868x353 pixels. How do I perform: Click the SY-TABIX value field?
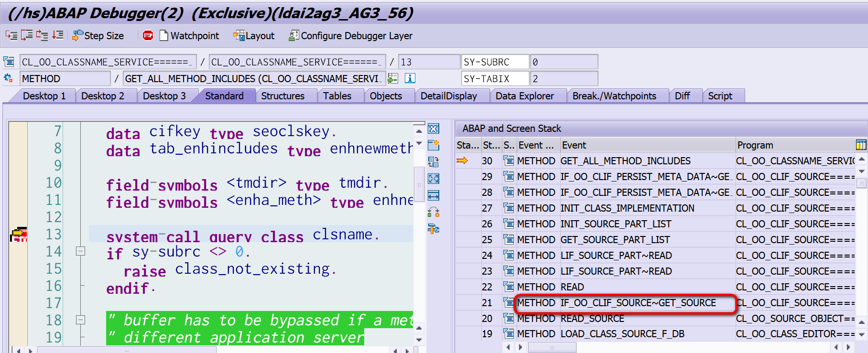point(564,79)
